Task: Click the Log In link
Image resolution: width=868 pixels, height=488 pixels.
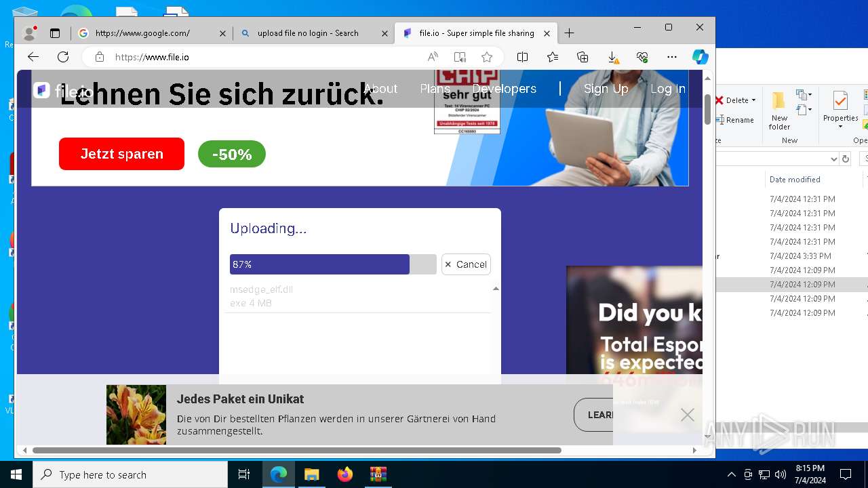Action: click(x=668, y=89)
